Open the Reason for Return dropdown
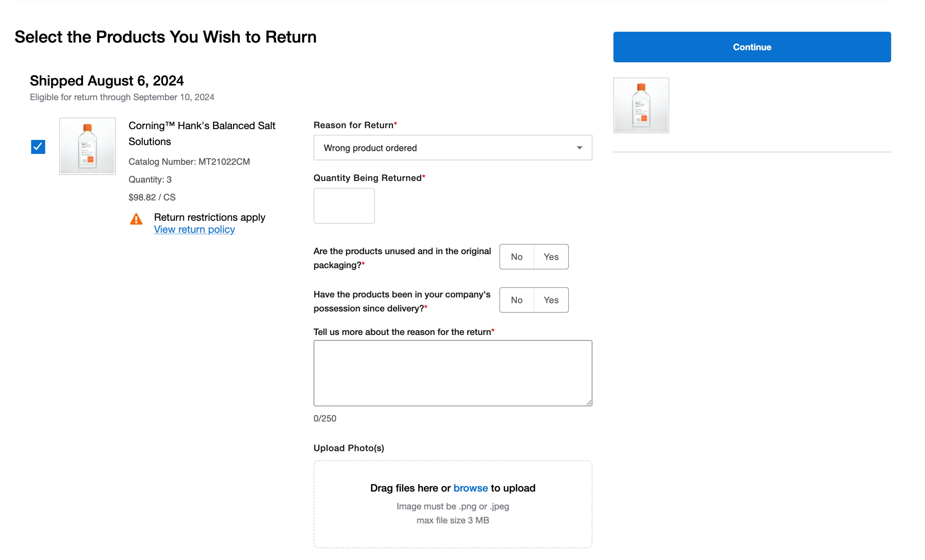Image resolution: width=925 pixels, height=560 pixels. point(452,147)
